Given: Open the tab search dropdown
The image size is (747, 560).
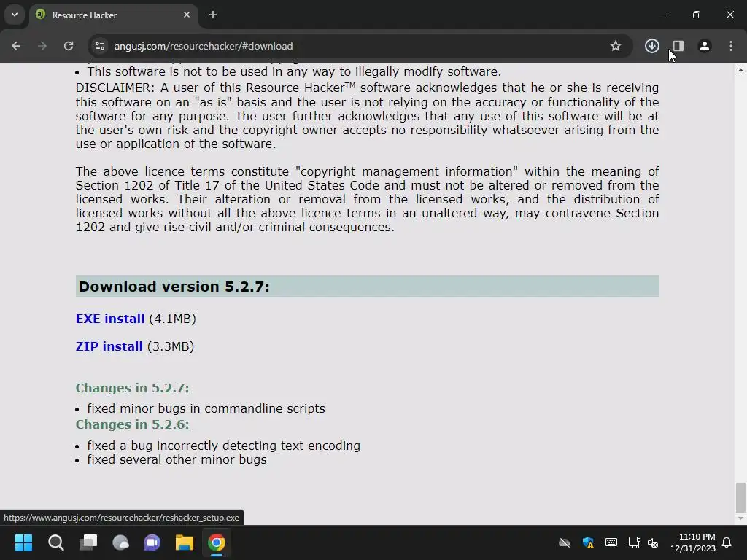Looking at the screenshot, I should [15, 15].
